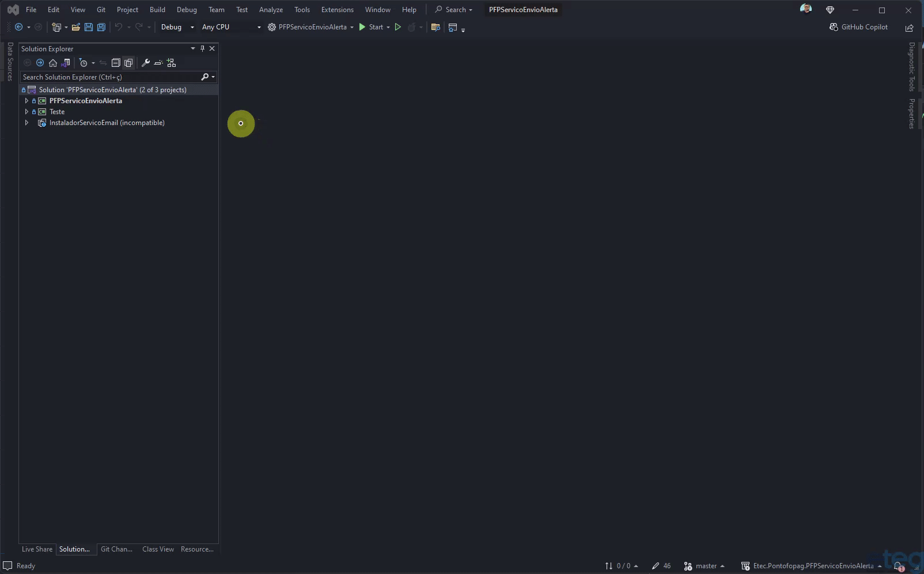Viewport: 924px width, 574px height.
Task: Switch between solutions and folder views icon
Action: tap(66, 63)
